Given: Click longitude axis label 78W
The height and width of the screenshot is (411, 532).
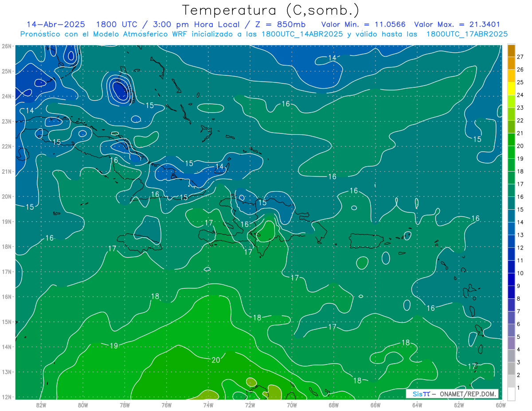Looking at the screenshot, I should pos(125,405).
